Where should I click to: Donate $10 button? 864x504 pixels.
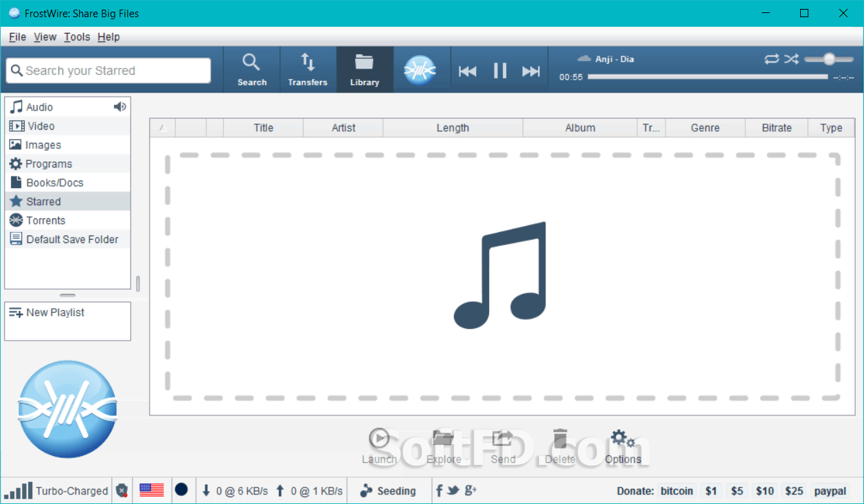tap(765, 491)
